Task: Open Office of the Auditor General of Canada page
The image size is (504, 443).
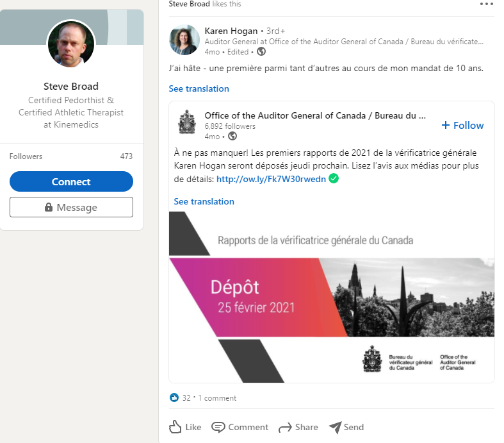Action: pyautogui.click(x=315, y=115)
